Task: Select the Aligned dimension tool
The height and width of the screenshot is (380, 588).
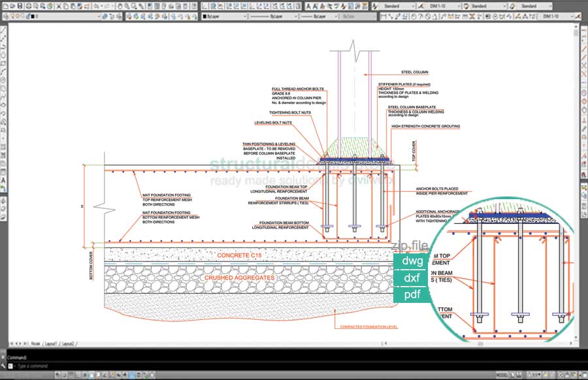Action: (x=391, y=16)
